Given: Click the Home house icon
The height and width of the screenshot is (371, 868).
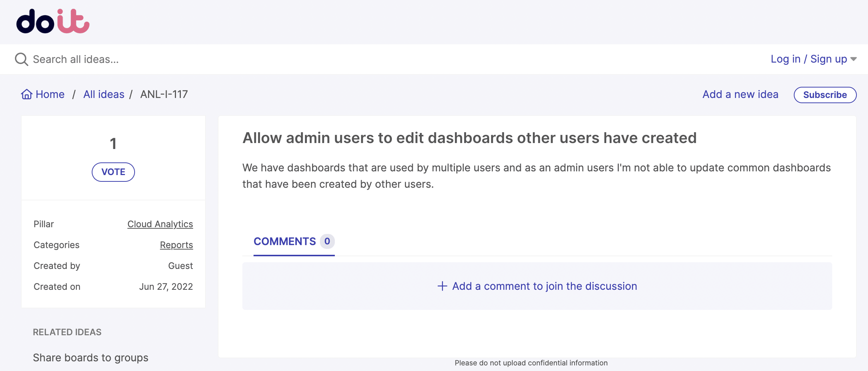Looking at the screenshot, I should point(26,95).
